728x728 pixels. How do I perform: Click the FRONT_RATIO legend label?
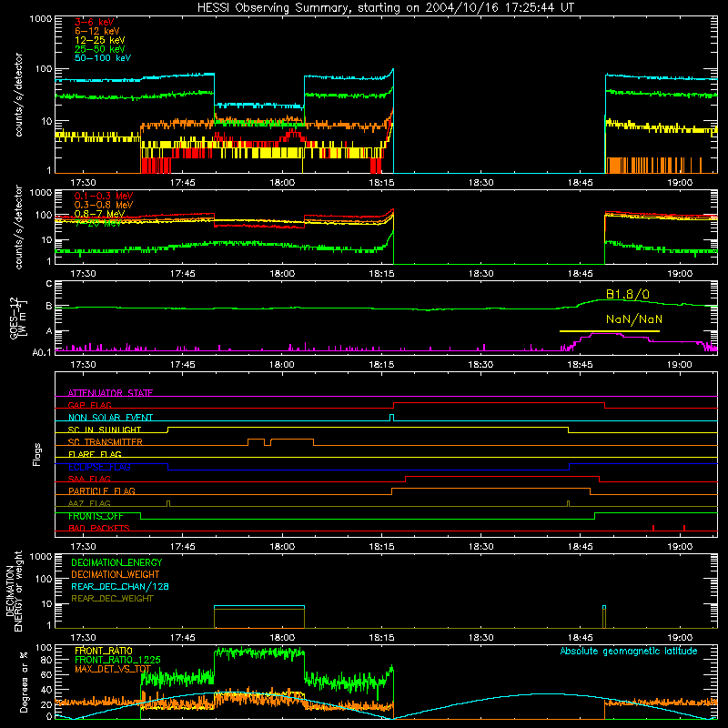[x=104, y=651]
